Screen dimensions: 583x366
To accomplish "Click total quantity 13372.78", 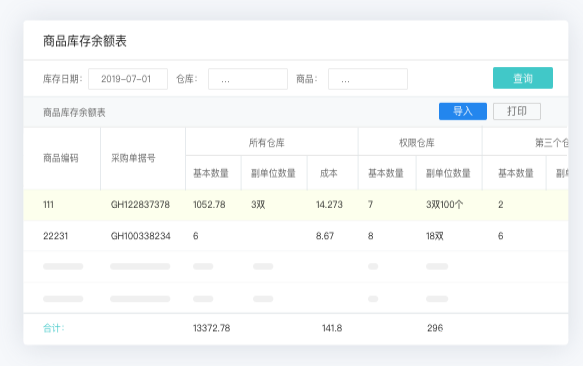I will (x=212, y=328).
